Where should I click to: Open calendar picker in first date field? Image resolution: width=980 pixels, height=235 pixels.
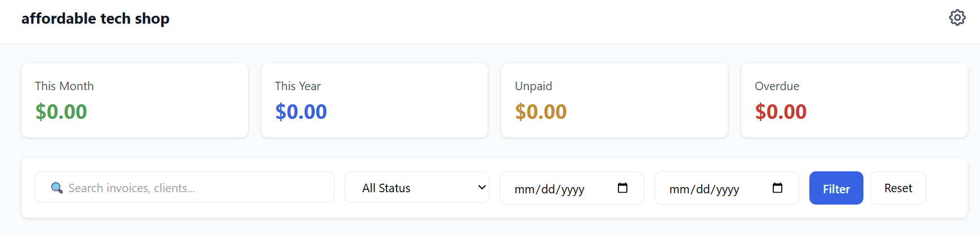tap(622, 188)
